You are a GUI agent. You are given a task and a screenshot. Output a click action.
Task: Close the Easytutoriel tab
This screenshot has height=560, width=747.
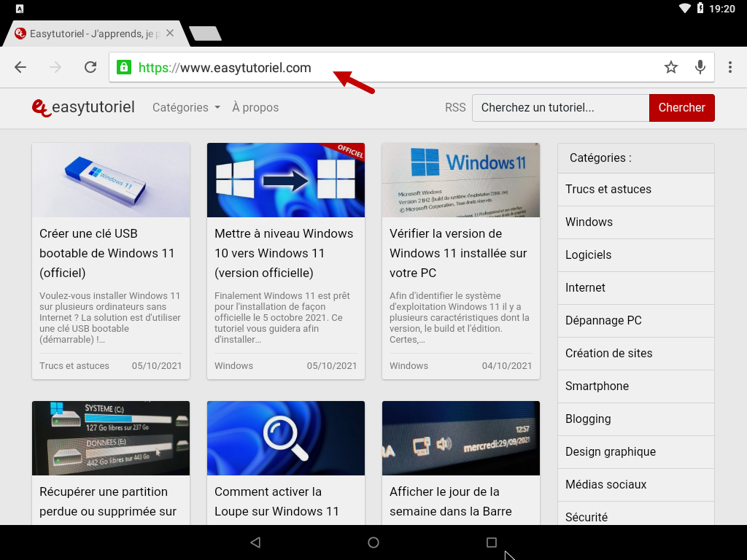(170, 34)
